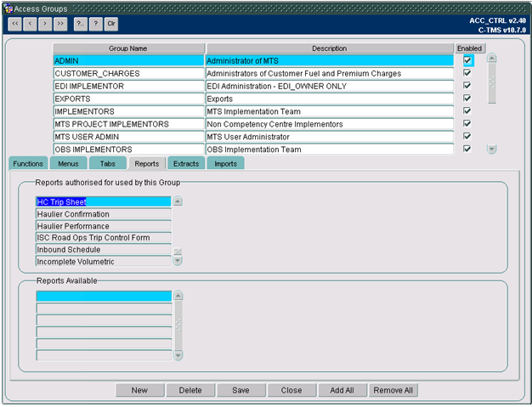Uncheck Enabled for the ADMIN group
The height and width of the screenshot is (407, 532).
tap(467, 60)
